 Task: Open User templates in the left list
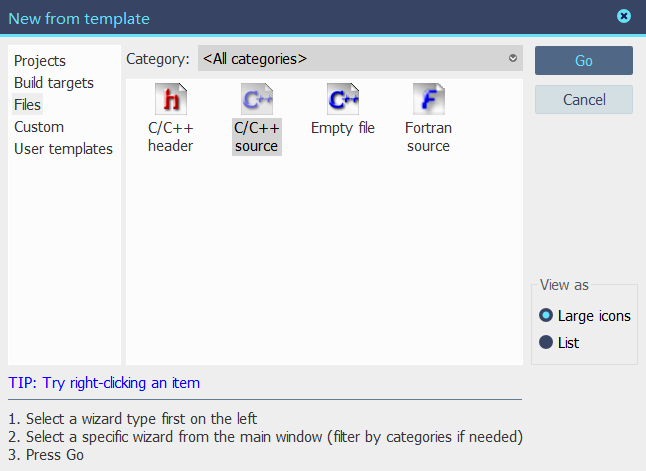coord(63,149)
